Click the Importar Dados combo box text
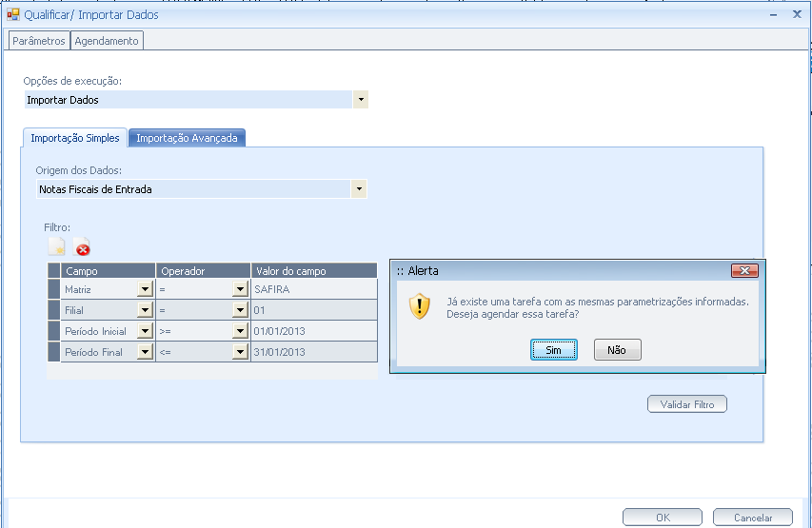Screen dimensions: 812x528 [x=63, y=100]
